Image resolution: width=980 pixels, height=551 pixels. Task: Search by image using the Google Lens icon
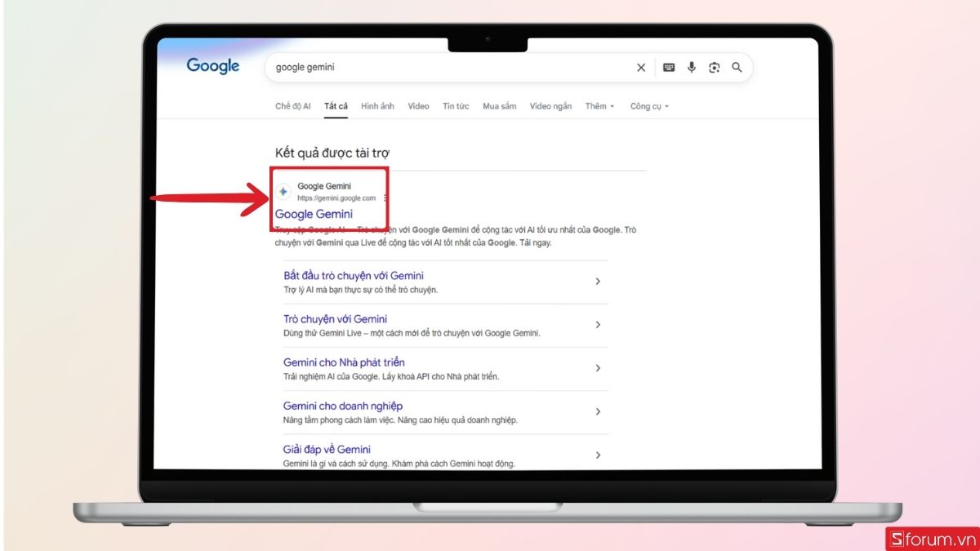(x=714, y=68)
